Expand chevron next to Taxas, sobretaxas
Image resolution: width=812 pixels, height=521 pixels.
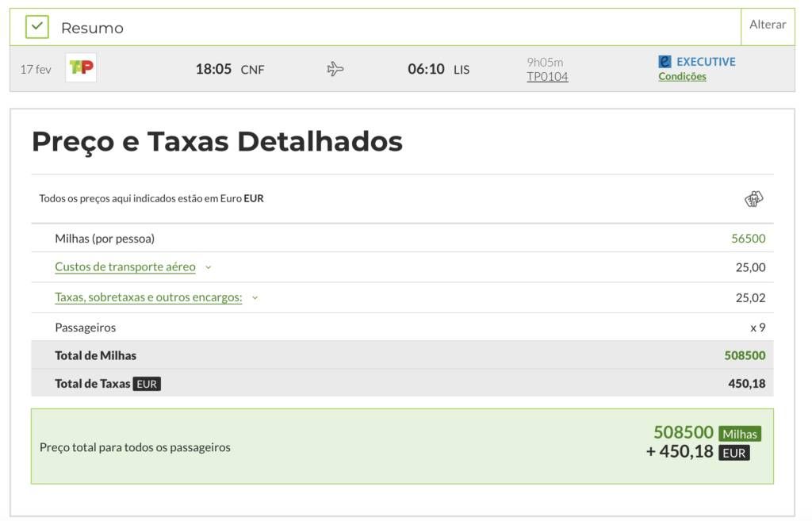[255, 298]
